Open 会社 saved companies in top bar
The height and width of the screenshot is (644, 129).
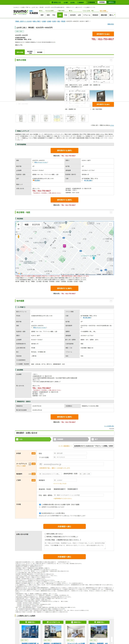tap(73, 2)
